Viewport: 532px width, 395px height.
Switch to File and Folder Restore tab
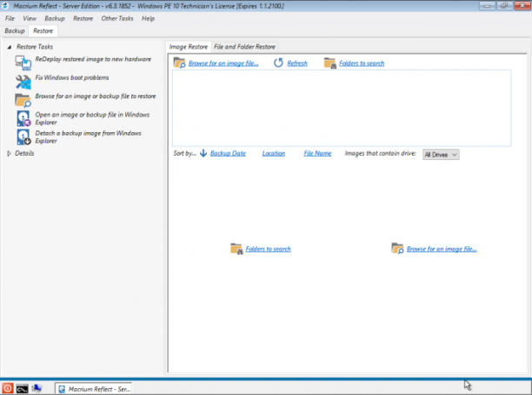click(x=244, y=47)
